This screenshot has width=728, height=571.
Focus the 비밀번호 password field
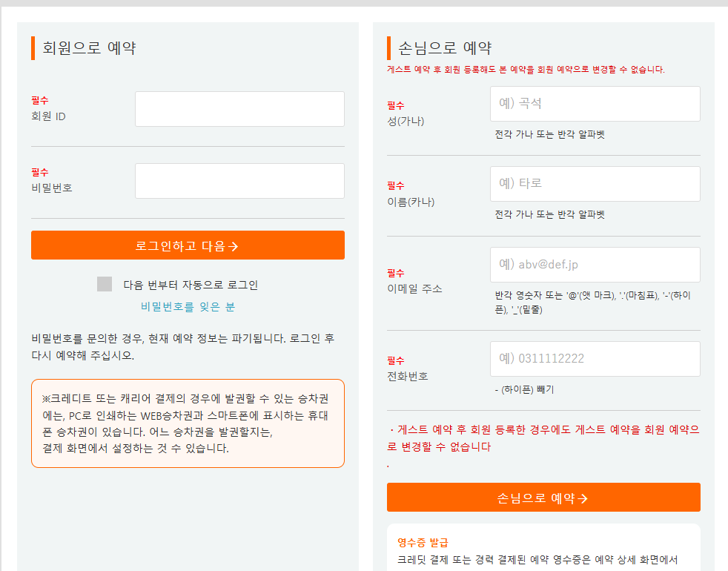[239, 181]
